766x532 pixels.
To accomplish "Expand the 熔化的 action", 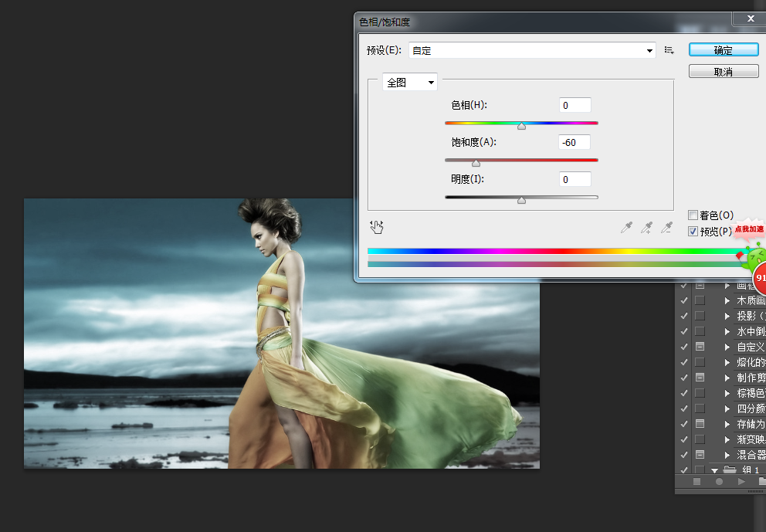I will pyautogui.click(x=727, y=362).
